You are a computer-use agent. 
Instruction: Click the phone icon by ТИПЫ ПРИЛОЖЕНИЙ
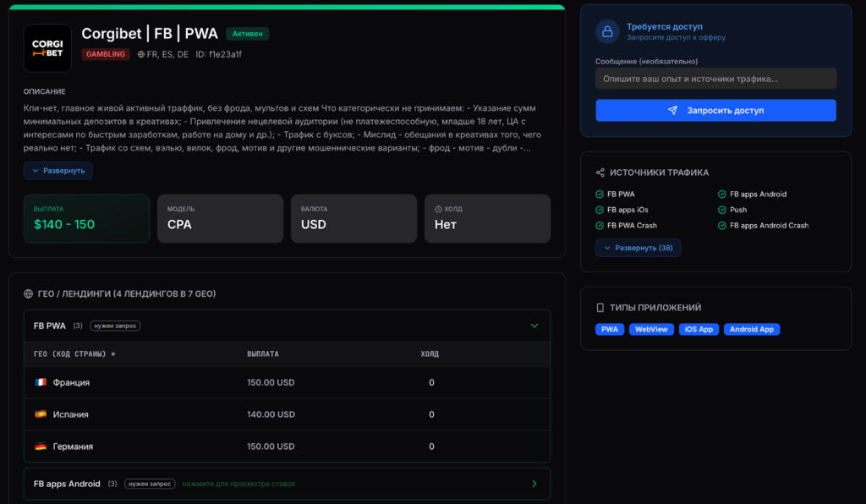click(x=600, y=308)
